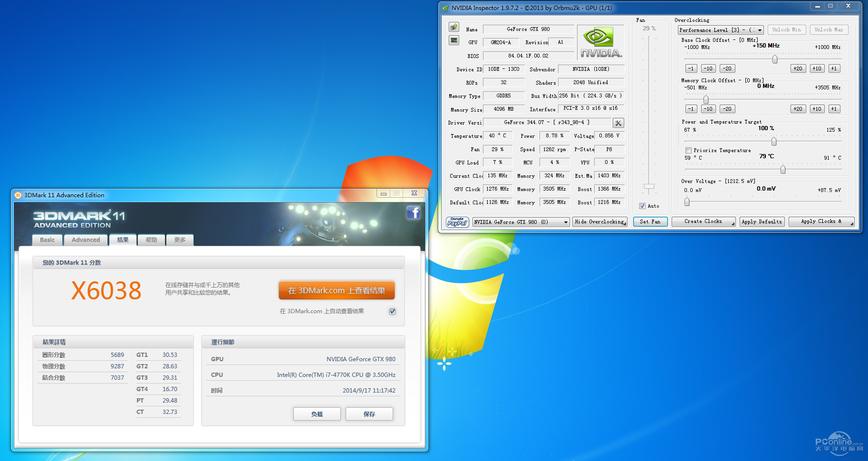Click +20 under Memory Clock Offset
This screenshot has height=461, width=868.
(x=798, y=109)
